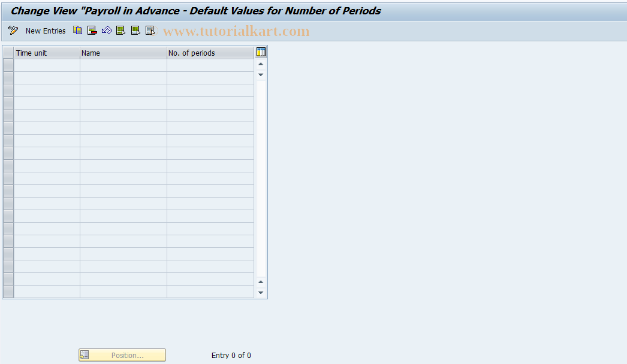Click first row No. of periods cell
627x364 pixels.
coord(210,65)
